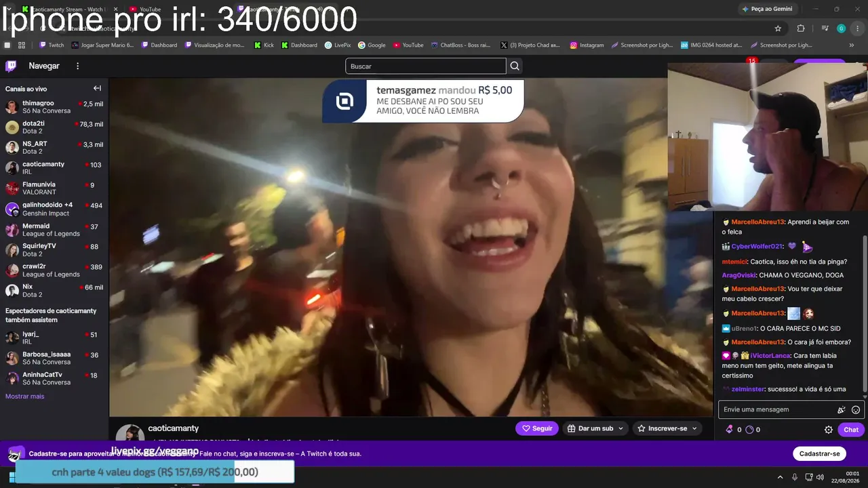Image resolution: width=868 pixels, height=488 pixels.
Task: Open Barbosa_isaaaa channel avatar
Action: 12,358
